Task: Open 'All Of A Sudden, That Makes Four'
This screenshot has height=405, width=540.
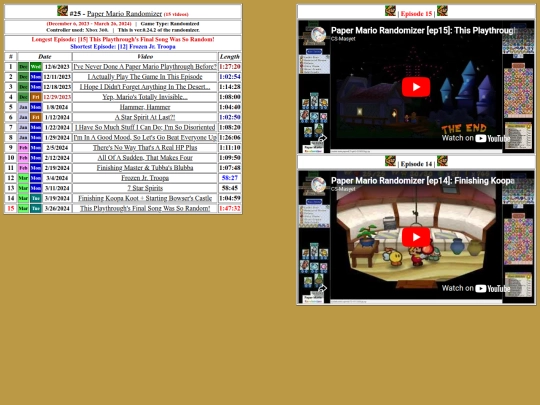Action: [x=145, y=158]
